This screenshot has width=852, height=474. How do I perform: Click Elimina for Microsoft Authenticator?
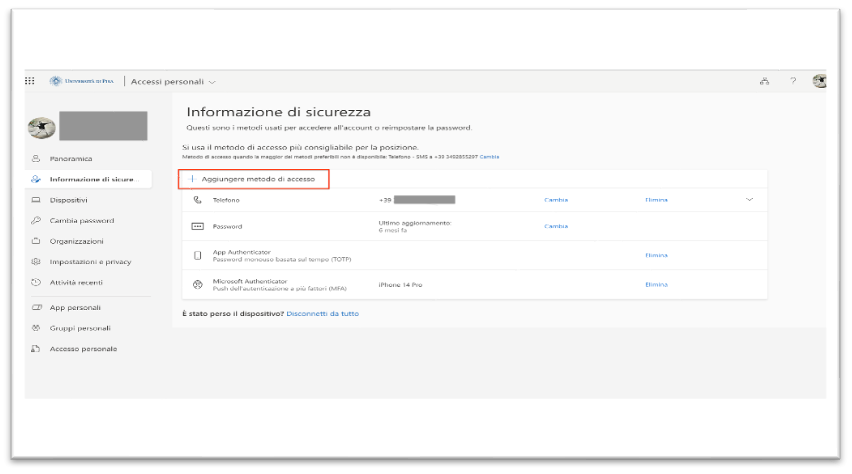656,285
